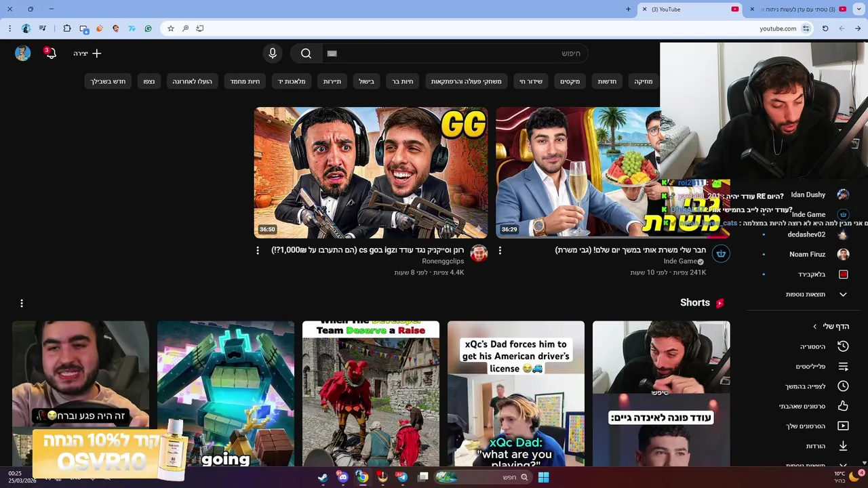Image resolution: width=868 pixels, height=488 pixels.
Task: Open the tab search dropdown chevron
Action: pos(858,9)
